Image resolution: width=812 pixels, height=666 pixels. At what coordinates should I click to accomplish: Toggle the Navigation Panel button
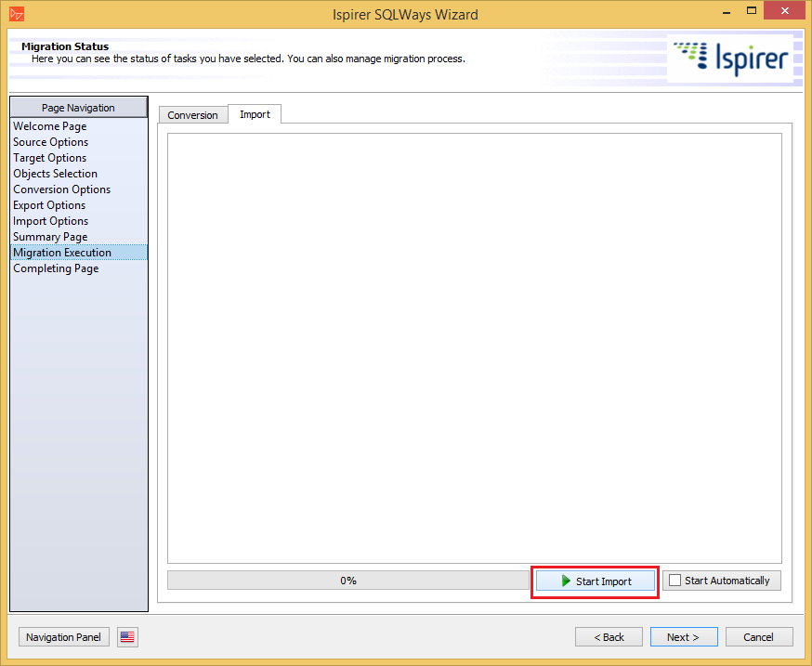[x=64, y=637]
